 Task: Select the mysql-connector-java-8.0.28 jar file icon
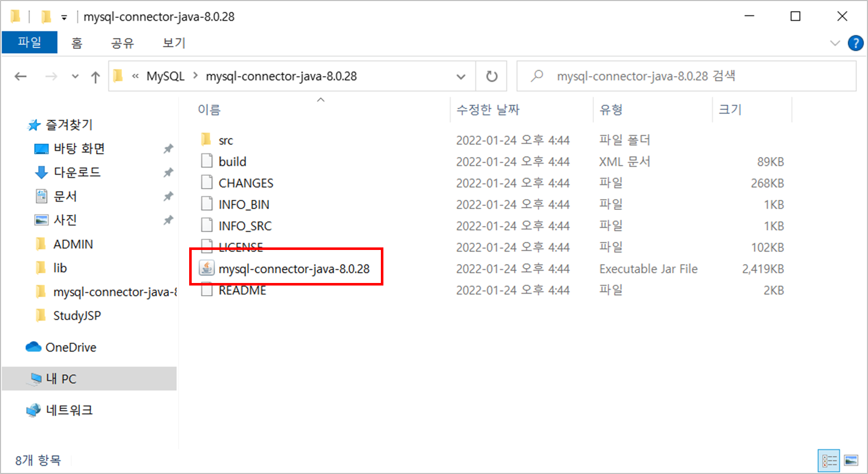click(x=206, y=268)
